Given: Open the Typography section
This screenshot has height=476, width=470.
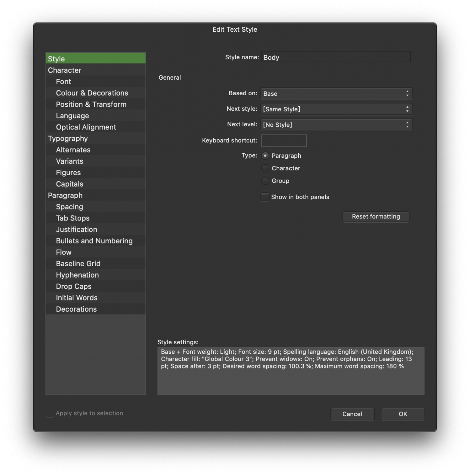Looking at the screenshot, I should click(68, 138).
